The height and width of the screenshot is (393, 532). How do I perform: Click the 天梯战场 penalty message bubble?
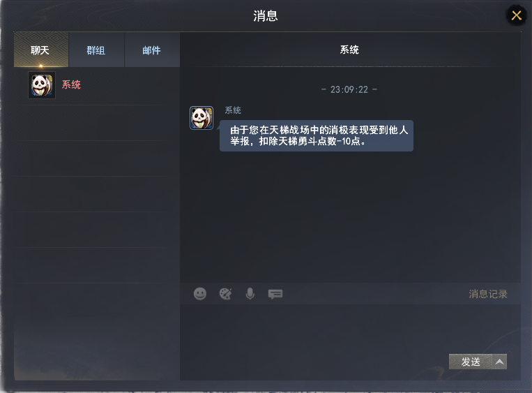coord(317,135)
